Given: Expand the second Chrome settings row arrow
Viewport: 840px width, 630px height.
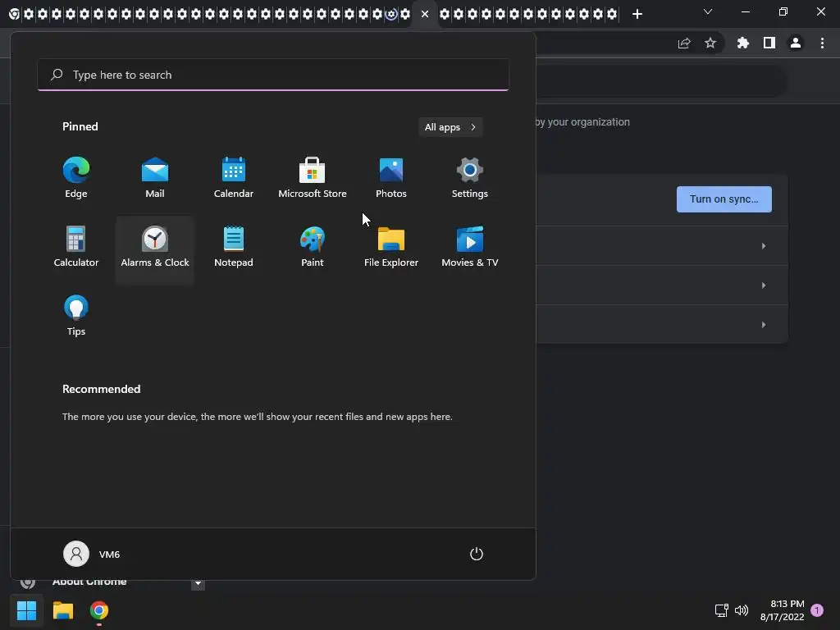Looking at the screenshot, I should click(x=764, y=285).
